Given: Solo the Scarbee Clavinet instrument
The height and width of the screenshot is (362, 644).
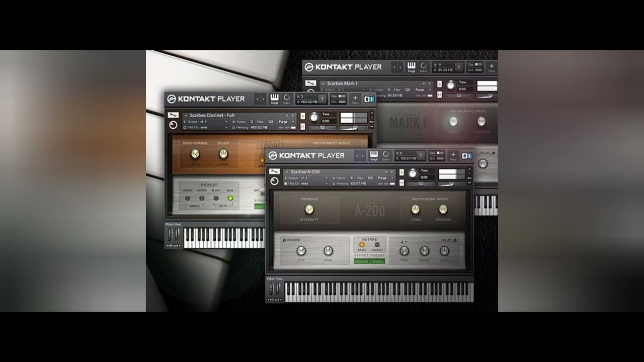Looking at the screenshot, I should [x=302, y=116].
